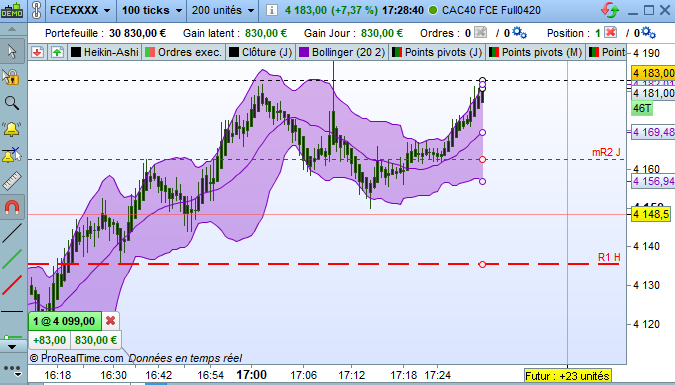Click the instrument info 'i' icon
The image size is (675, 385).
tap(272, 10)
